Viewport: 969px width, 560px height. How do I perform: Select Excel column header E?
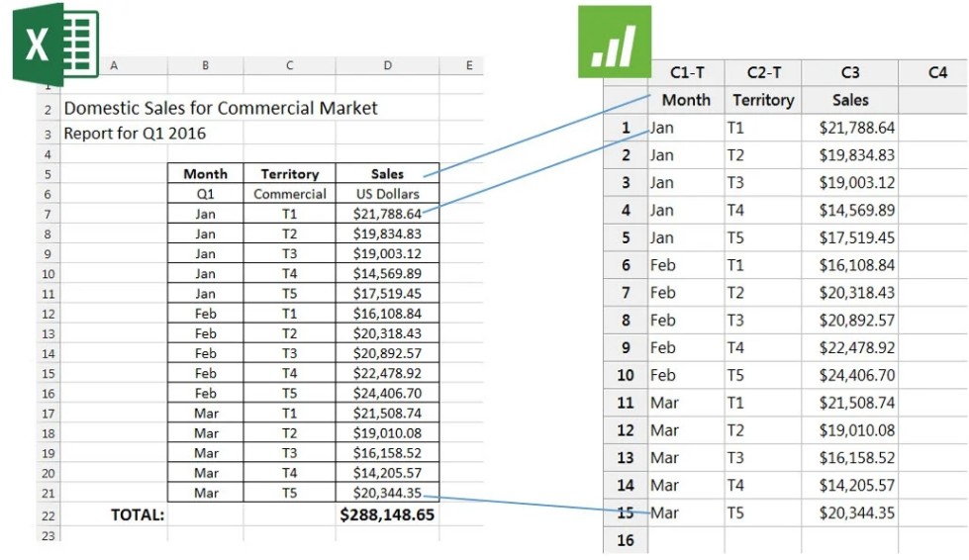pos(469,65)
